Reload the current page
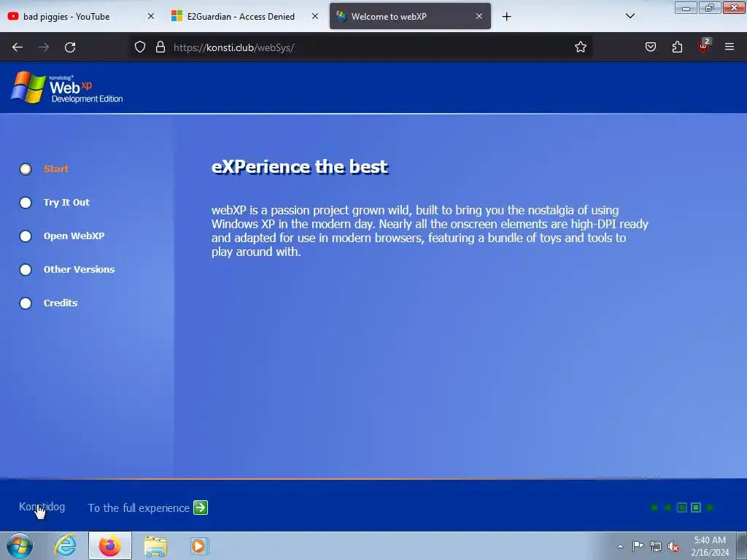The image size is (747, 560). (70, 47)
